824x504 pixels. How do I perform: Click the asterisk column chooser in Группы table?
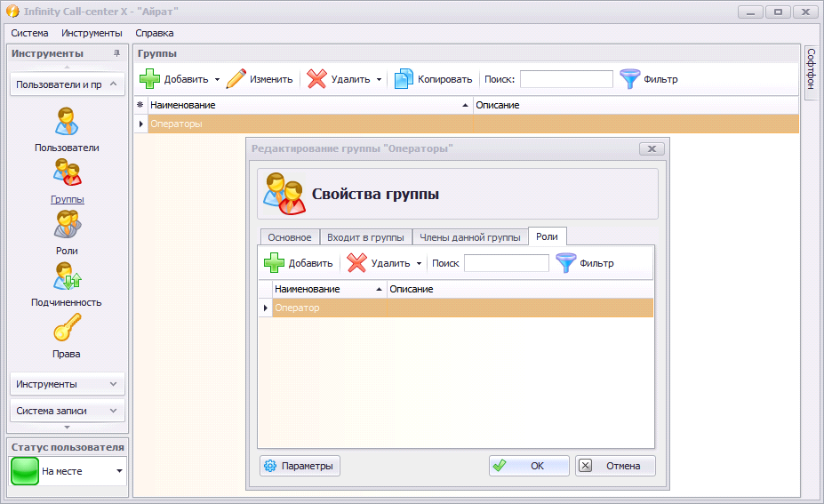pyautogui.click(x=140, y=105)
